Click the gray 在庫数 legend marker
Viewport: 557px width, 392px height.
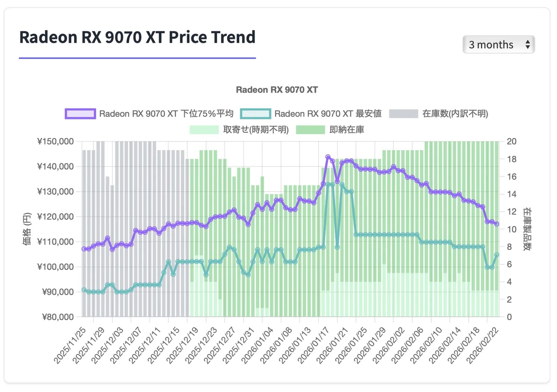pos(403,113)
